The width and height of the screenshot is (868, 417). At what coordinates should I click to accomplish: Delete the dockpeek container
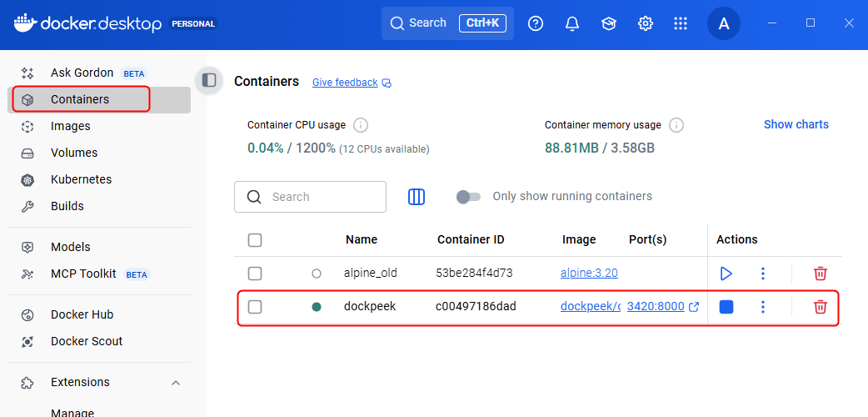(x=820, y=307)
